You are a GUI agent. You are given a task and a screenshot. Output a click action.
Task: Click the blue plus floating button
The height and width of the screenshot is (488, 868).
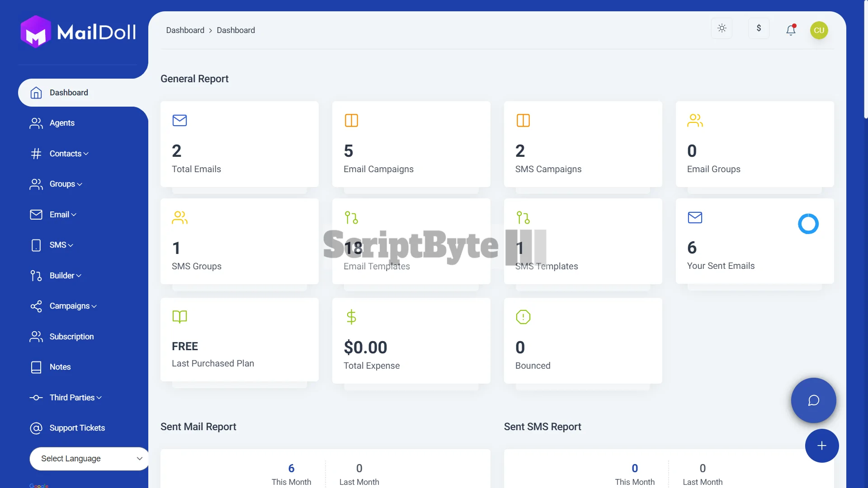[821, 446]
